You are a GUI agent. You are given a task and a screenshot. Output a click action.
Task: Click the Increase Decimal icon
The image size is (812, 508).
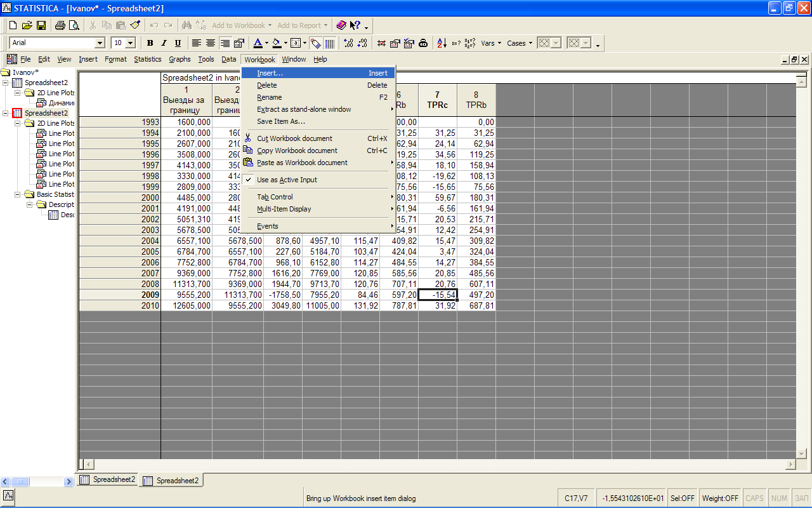(348, 43)
